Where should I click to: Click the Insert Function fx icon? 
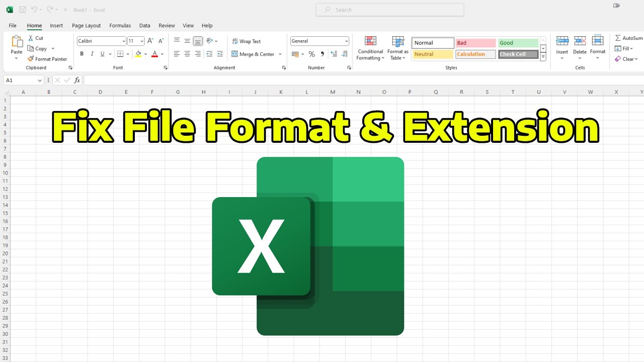[77, 80]
